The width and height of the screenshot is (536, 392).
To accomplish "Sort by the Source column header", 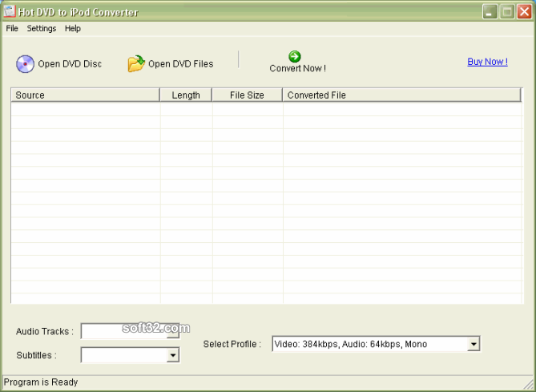I will [x=86, y=95].
